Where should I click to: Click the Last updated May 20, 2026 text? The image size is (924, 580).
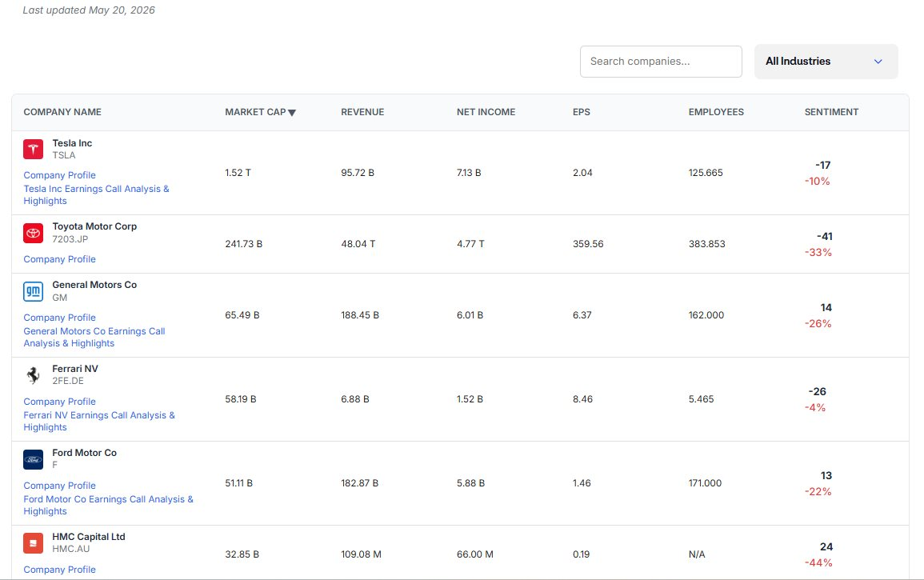click(89, 10)
